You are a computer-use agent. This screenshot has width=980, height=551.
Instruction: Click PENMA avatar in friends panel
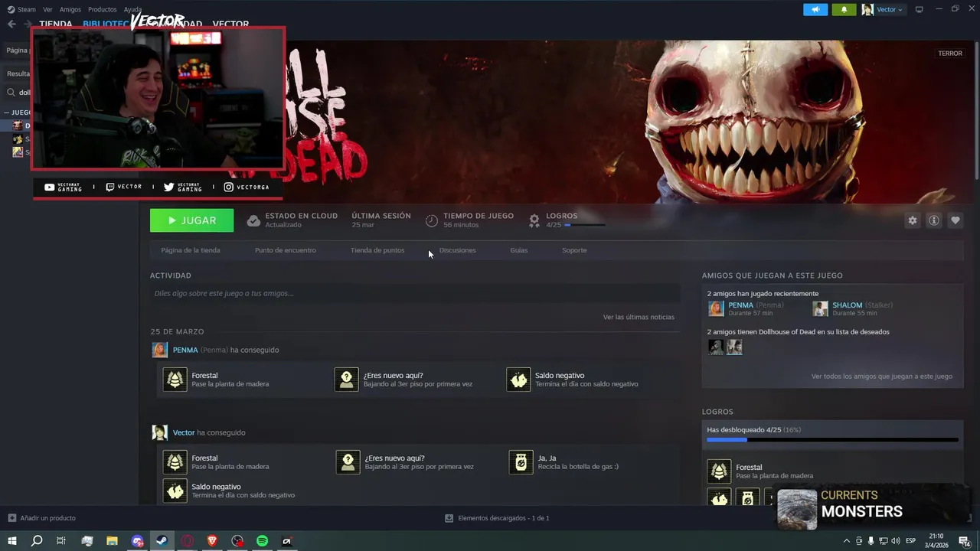(x=716, y=308)
